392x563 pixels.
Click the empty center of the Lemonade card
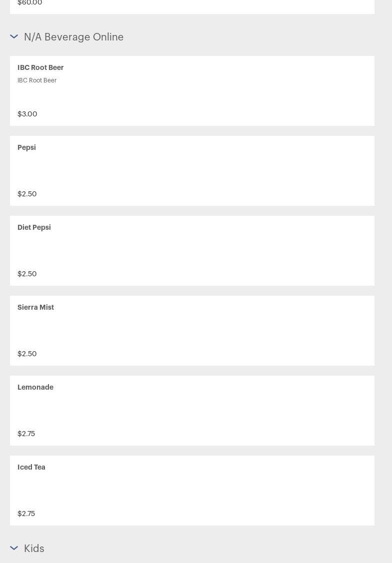(x=192, y=411)
